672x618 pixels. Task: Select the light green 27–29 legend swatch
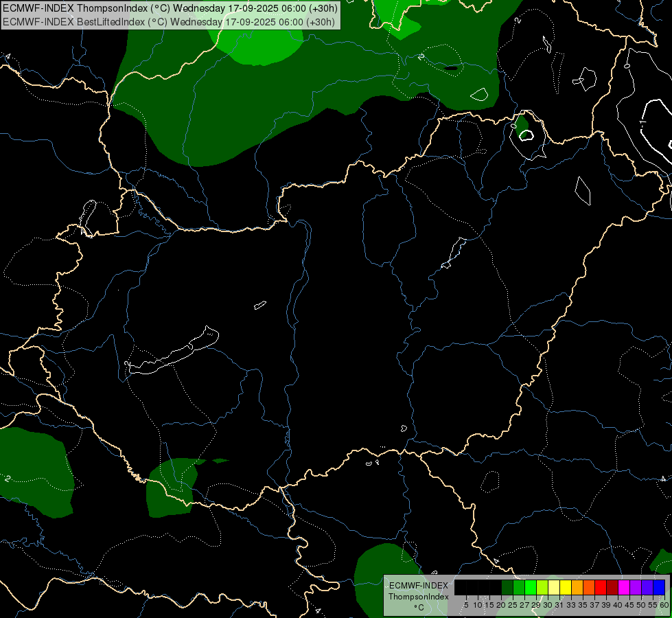530,587
